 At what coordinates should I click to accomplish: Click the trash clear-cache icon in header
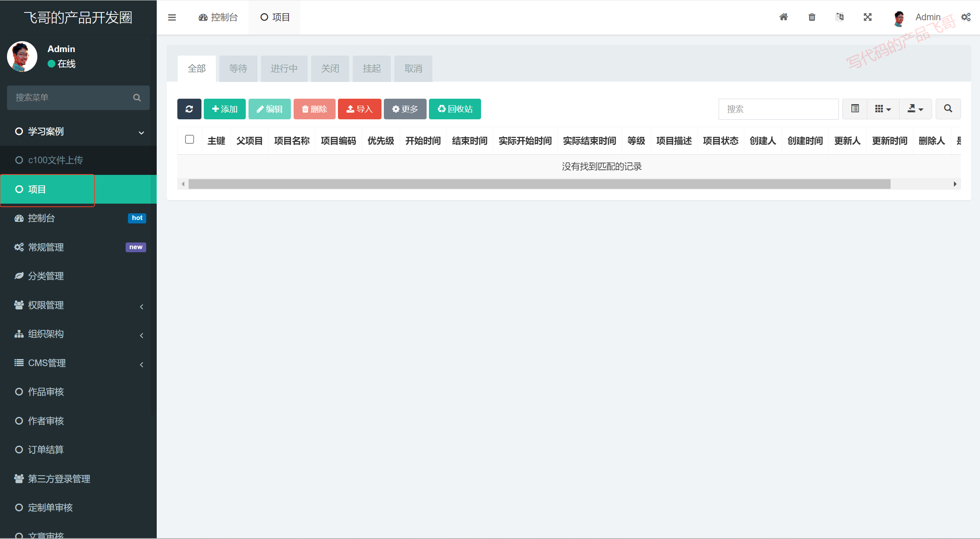click(x=812, y=17)
